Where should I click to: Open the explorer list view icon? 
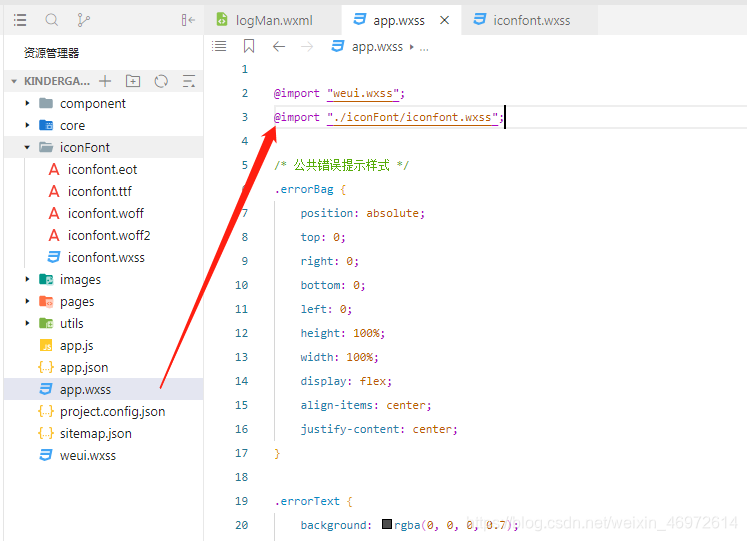pos(20,20)
